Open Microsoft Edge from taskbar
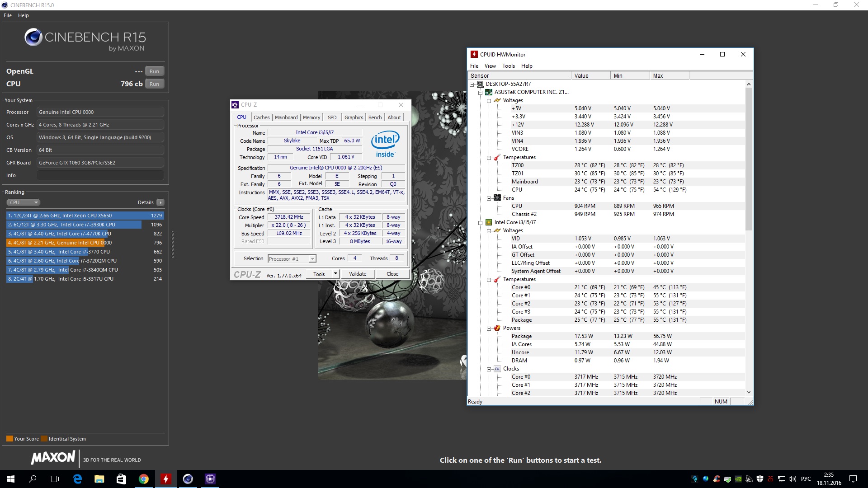Viewport: 868px width, 488px height. pos(77,479)
